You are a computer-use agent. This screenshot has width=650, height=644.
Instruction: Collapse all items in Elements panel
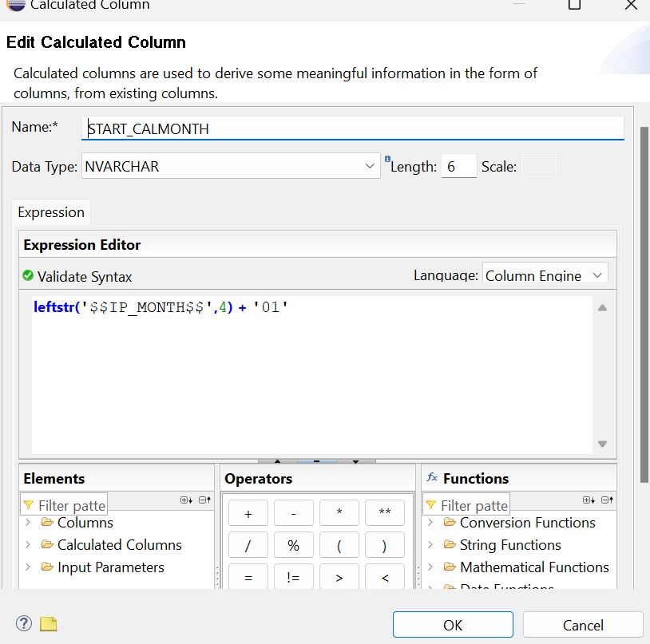coord(204,500)
